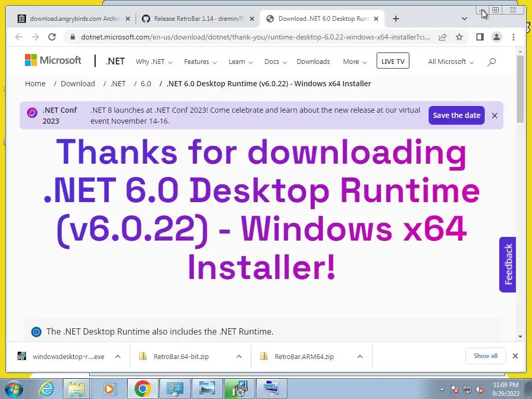Open Chrome three-dot menu
This screenshot has height=399, width=532.
513,37
